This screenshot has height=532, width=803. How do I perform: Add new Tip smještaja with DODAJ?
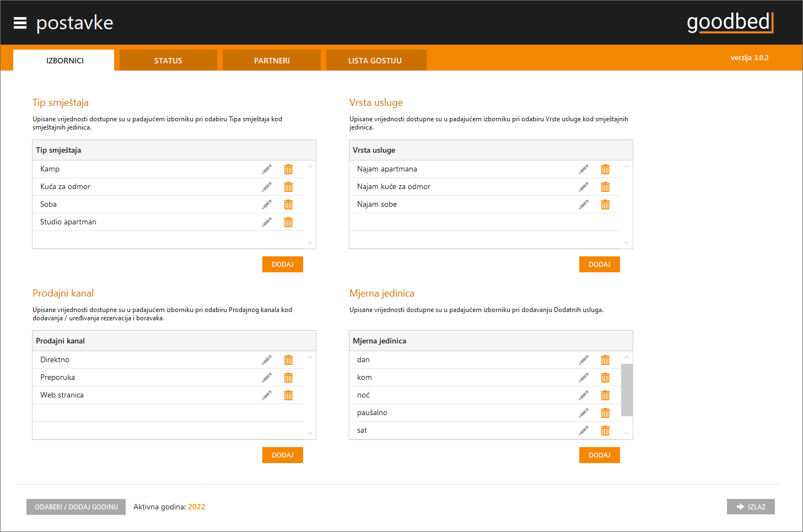click(283, 265)
